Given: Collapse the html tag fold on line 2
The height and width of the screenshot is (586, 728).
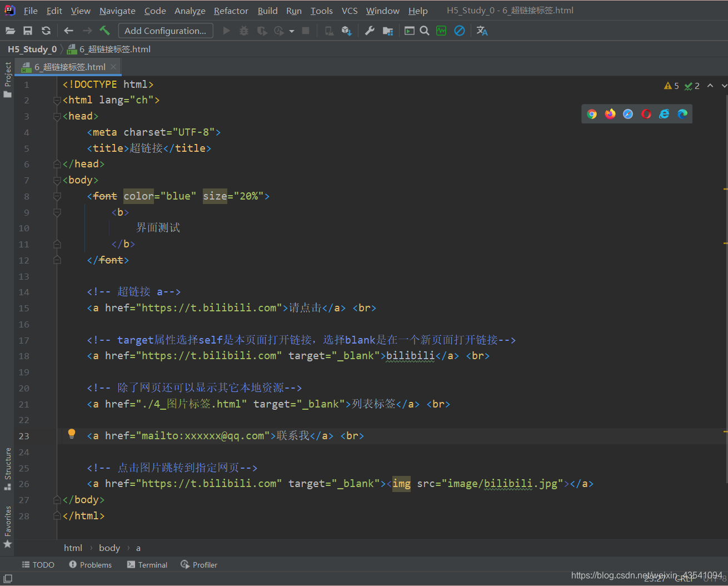Looking at the screenshot, I should (x=57, y=100).
